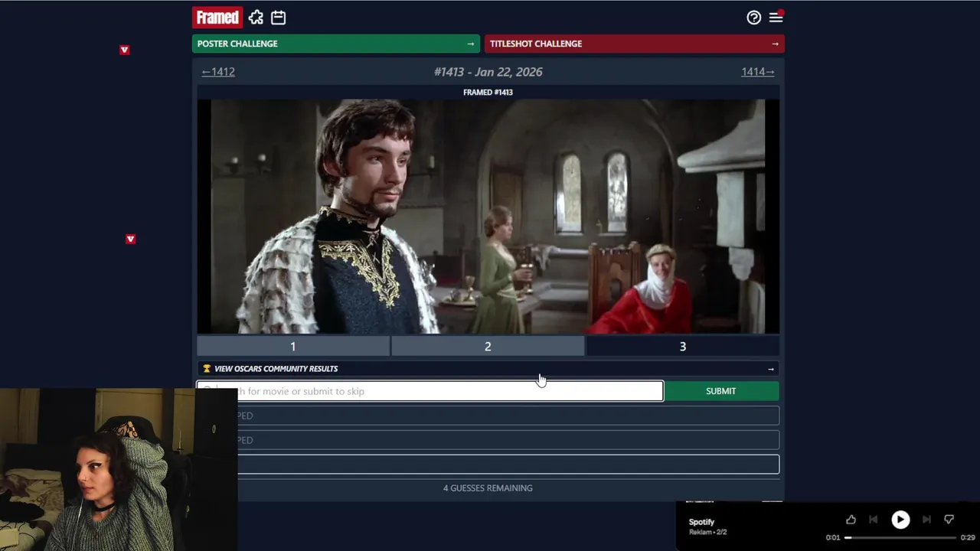Open the help question mark icon

[x=754, y=17]
